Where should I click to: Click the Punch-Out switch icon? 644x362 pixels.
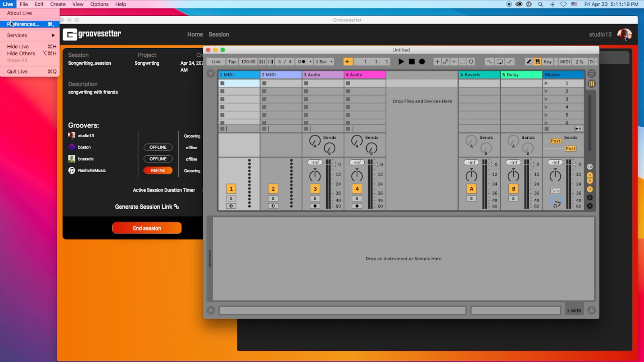(x=510, y=62)
